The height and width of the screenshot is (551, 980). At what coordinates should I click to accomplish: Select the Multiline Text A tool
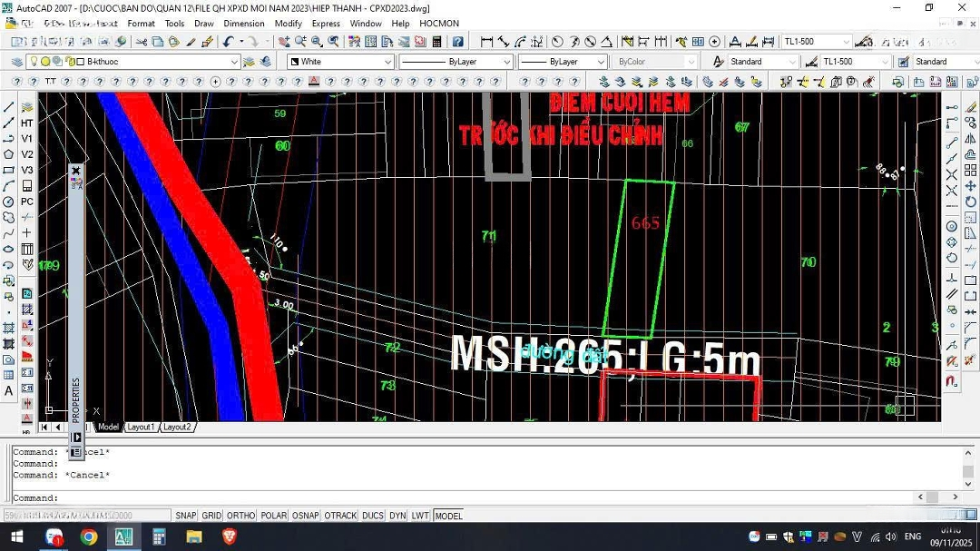coord(8,391)
